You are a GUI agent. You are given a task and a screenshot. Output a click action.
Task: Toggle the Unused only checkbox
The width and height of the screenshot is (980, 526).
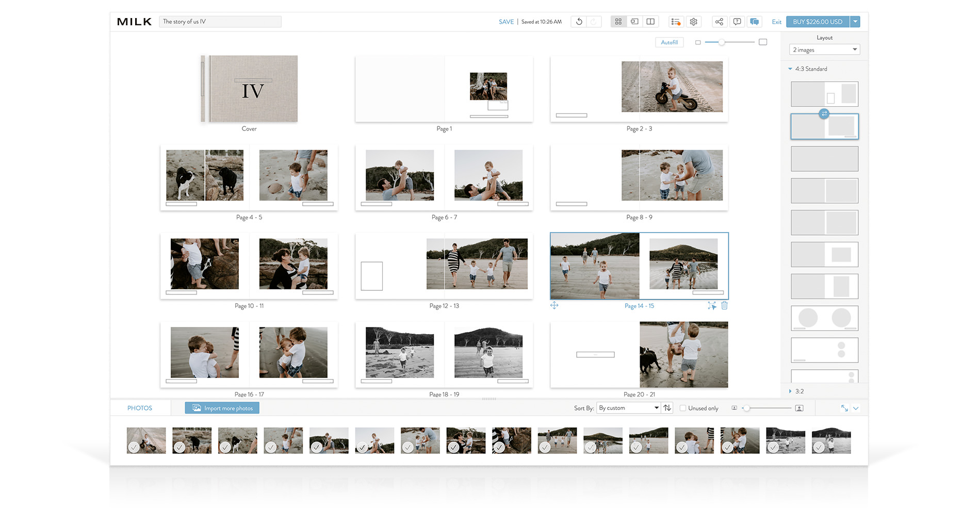(x=683, y=408)
